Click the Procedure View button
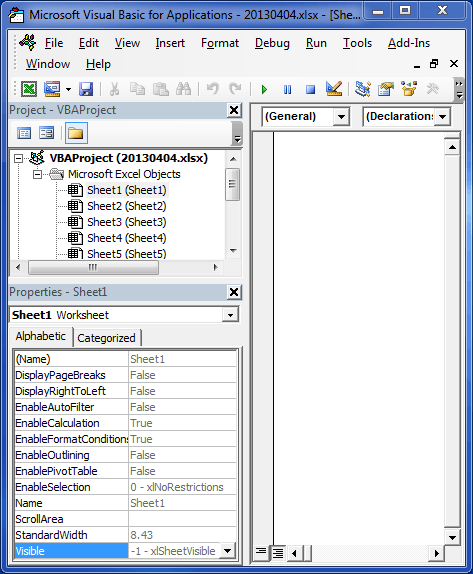The width and height of the screenshot is (473, 574). [261, 551]
